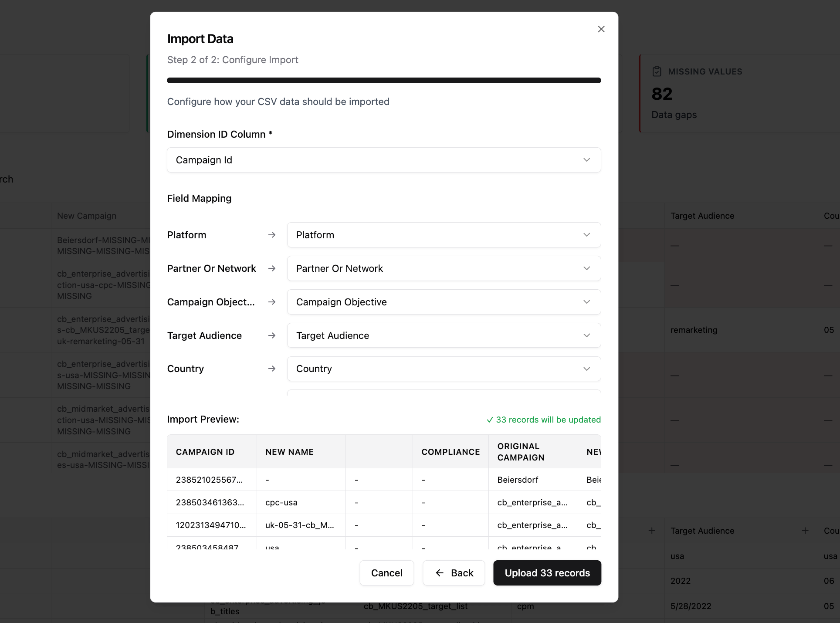Screen dimensions: 840x623
Task: Click the Campaign Objective dropdown chevron
Action: click(586, 302)
